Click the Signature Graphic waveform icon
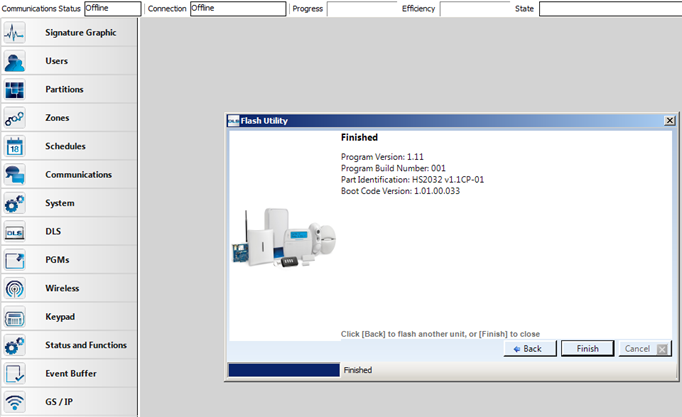This screenshot has height=417, width=682. coord(15,33)
